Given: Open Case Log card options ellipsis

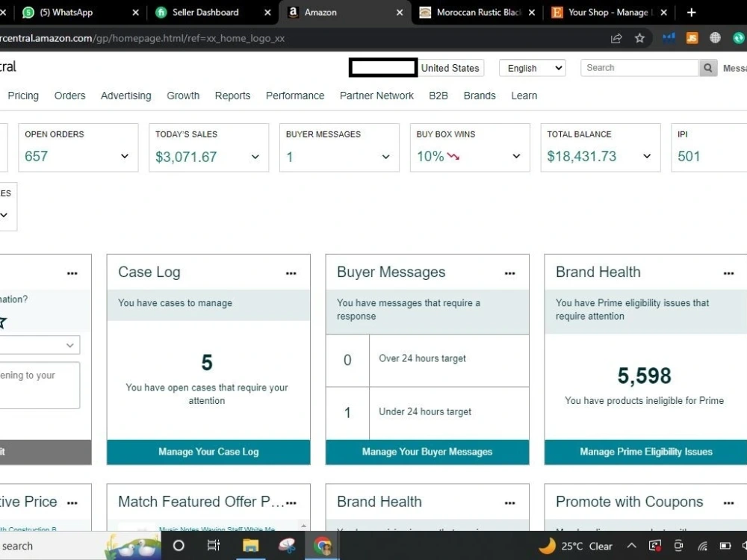Looking at the screenshot, I should coord(291,273).
